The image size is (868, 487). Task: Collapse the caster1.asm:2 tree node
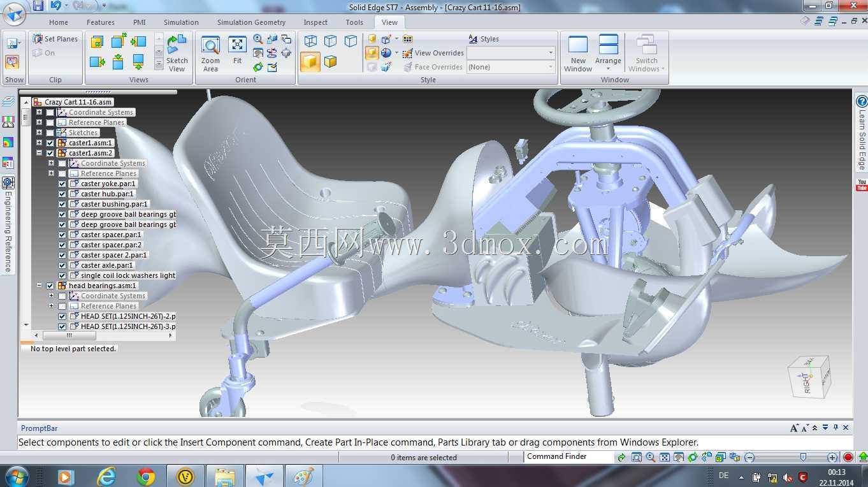point(40,153)
